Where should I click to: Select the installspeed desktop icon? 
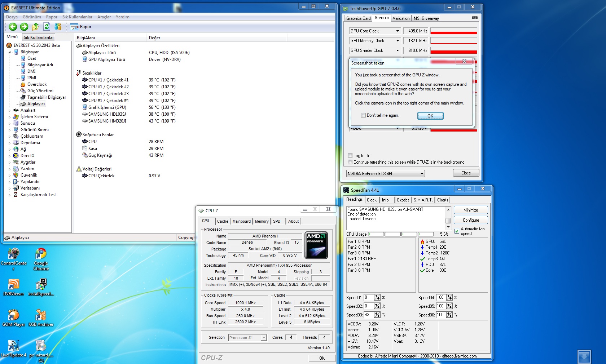[41, 288]
